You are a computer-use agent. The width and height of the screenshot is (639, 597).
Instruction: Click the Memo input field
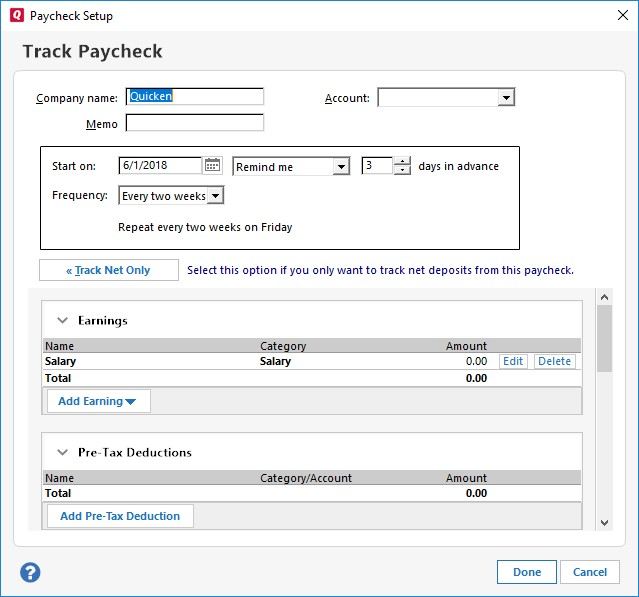pyautogui.click(x=195, y=124)
